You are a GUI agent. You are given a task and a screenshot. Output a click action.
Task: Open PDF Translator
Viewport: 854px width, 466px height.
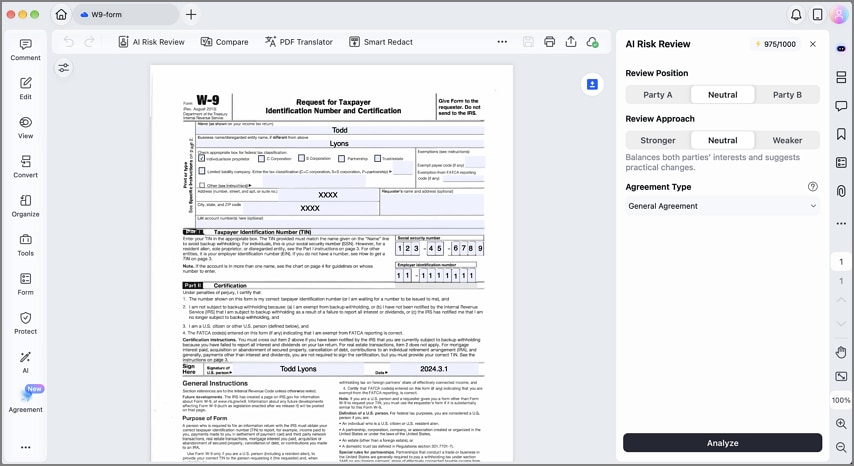click(x=298, y=42)
